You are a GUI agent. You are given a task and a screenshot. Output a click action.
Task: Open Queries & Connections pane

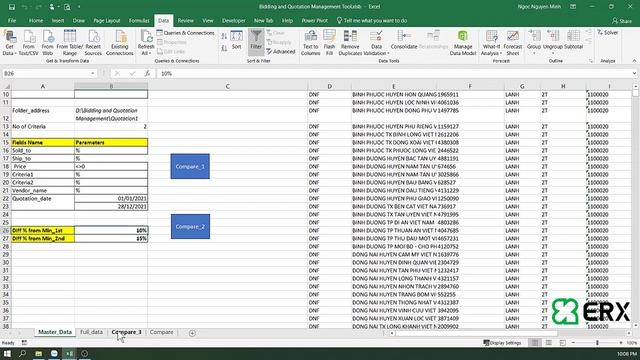pyautogui.click(x=185, y=33)
